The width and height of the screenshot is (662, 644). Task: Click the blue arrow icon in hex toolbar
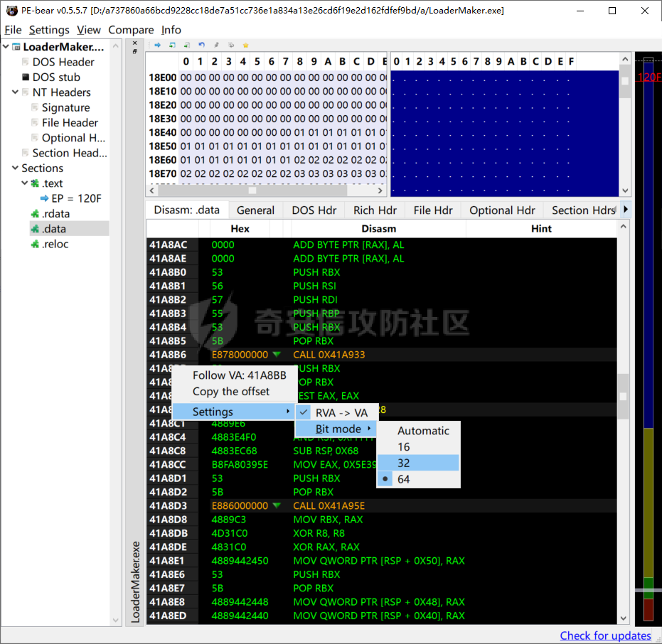click(157, 45)
